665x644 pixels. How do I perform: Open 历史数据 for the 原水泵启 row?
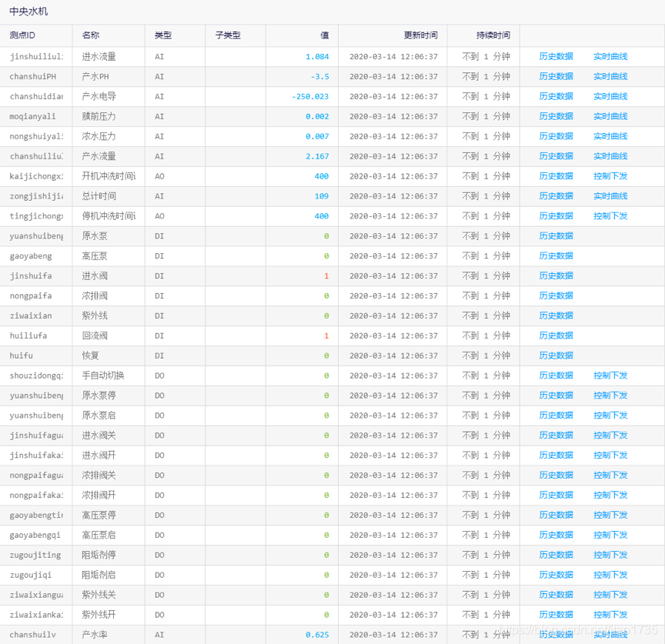[x=556, y=415]
